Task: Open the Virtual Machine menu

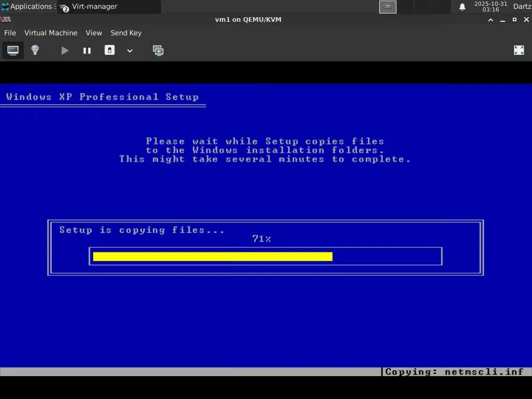Action: [51, 33]
